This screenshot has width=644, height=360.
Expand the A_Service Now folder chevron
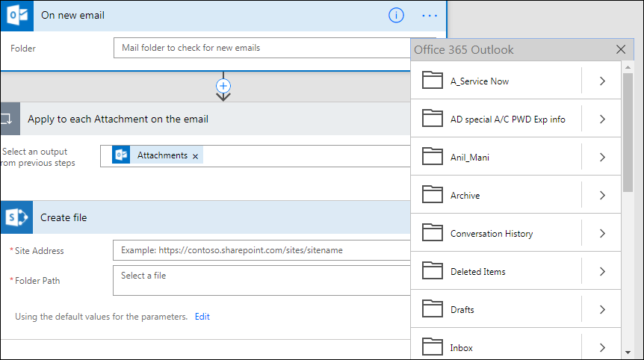pyautogui.click(x=602, y=81)
